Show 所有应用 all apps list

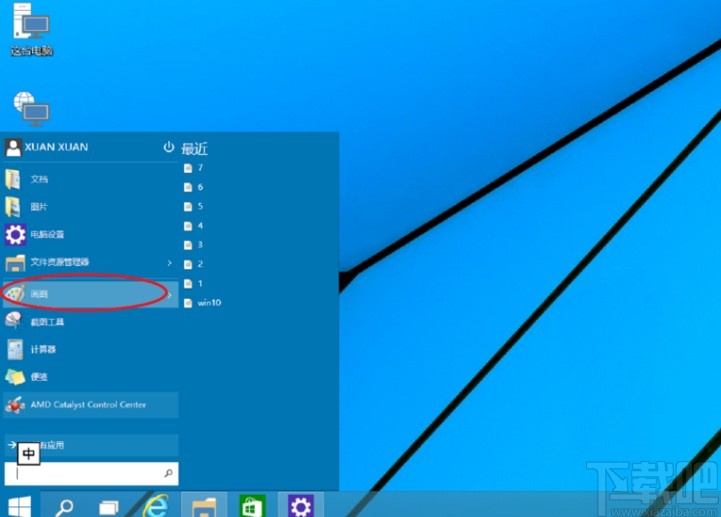click(x=91, y=445)
